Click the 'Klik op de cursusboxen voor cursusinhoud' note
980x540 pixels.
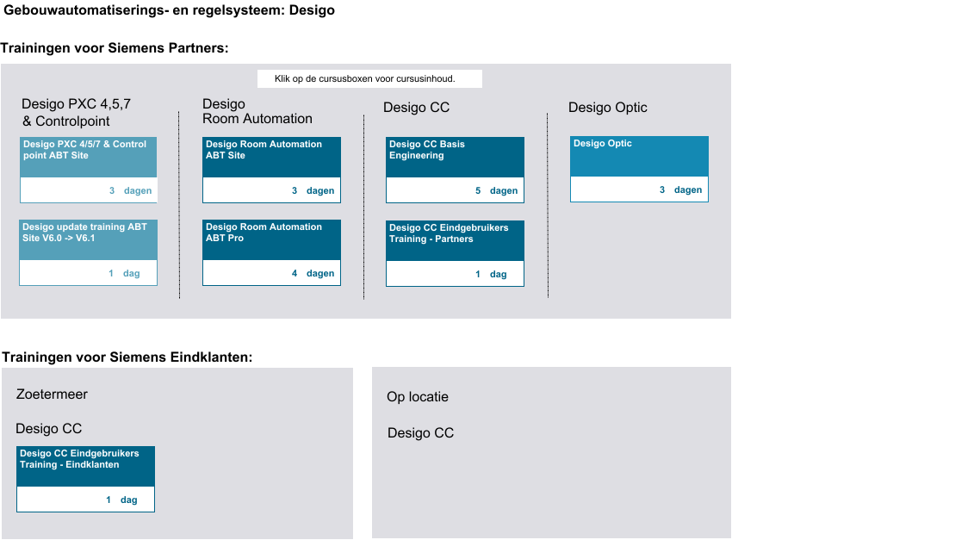coord(369,79)
